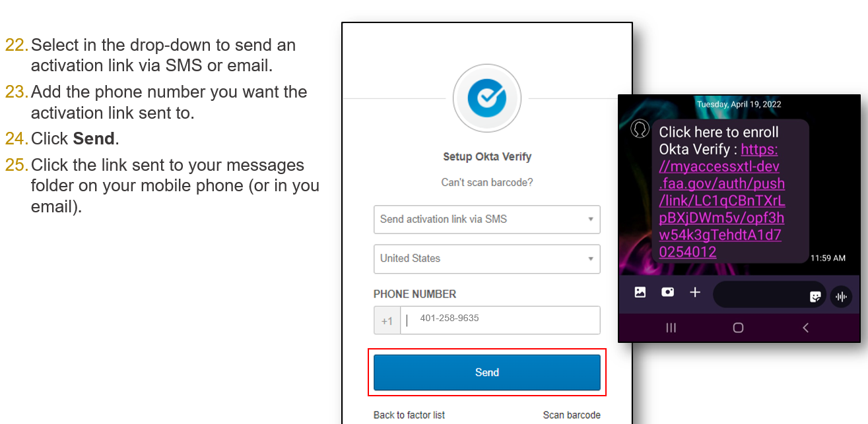Screen dimensions: 868x424
Task: Open the sticker icon in message field
Action: point(815,297)
